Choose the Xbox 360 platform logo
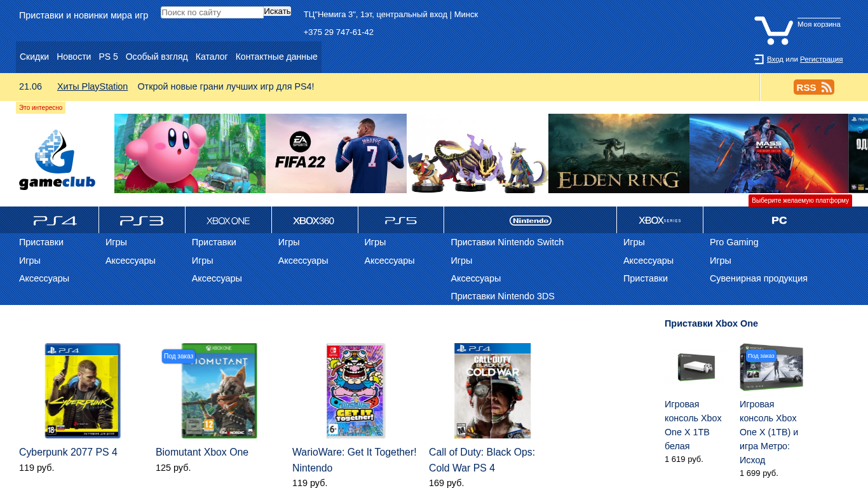 click(x=314, y=220)
